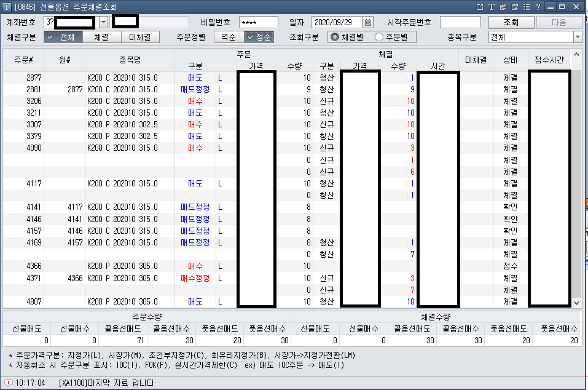
Task: Click the copy screen icon in title bar
Action: click(x=503, y=7)
